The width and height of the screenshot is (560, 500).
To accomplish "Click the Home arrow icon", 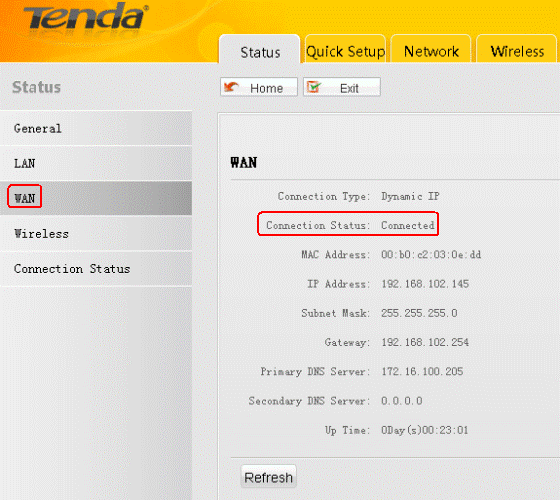I will pyautogui.click(x=231, y=87).
